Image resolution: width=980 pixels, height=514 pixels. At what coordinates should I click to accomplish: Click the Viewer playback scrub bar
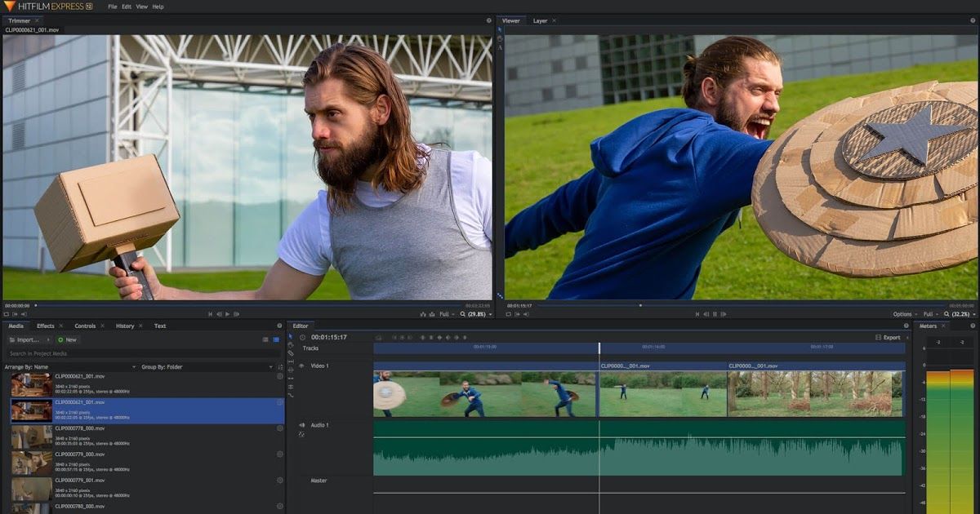tap(735, 305)
